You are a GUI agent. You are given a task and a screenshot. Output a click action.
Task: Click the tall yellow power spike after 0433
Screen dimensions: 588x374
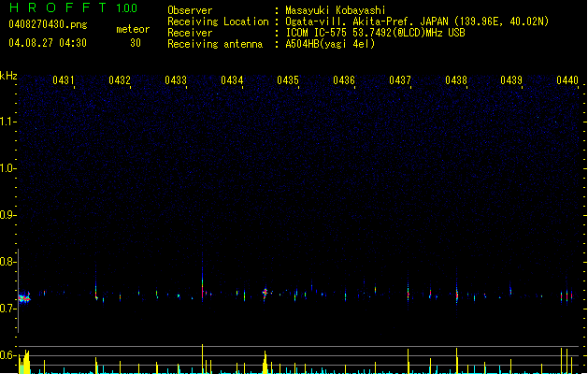point(203,359)
